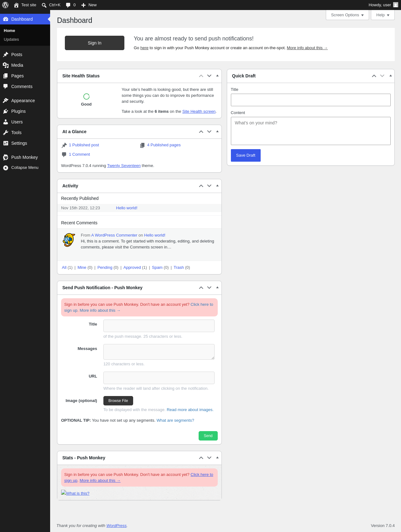Collapse the Quick Draft panel
401x532 pixels.
[x=390, y=76]
